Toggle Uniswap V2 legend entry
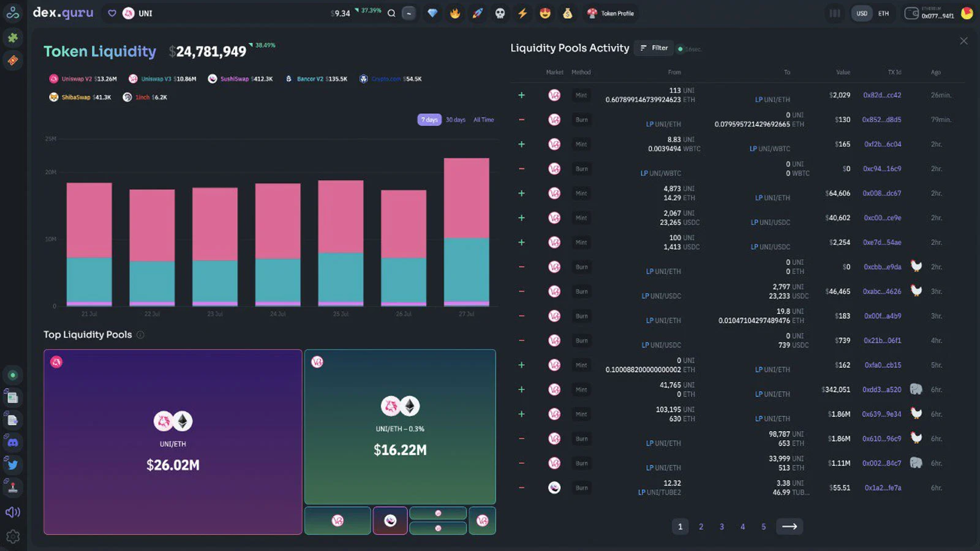 (83, 79)
